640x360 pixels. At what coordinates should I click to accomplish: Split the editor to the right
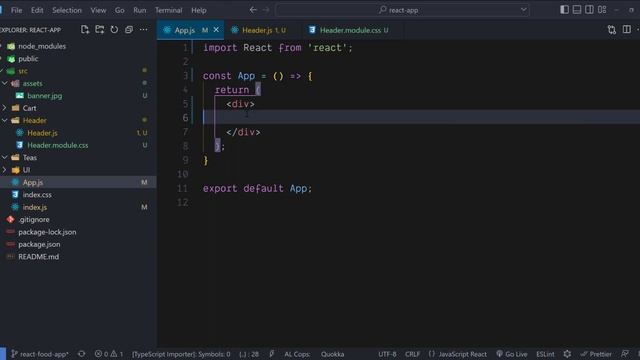[627, 30]
